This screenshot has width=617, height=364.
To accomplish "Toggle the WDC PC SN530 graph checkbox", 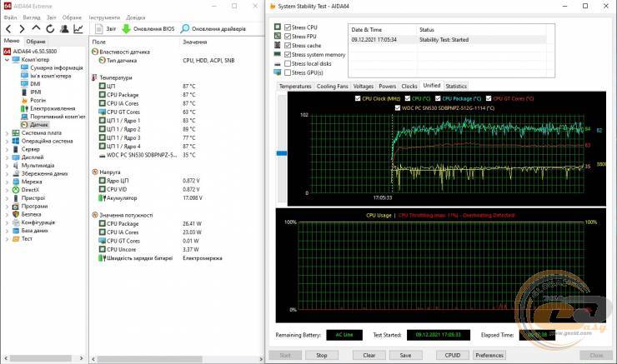I will point(398,107).
